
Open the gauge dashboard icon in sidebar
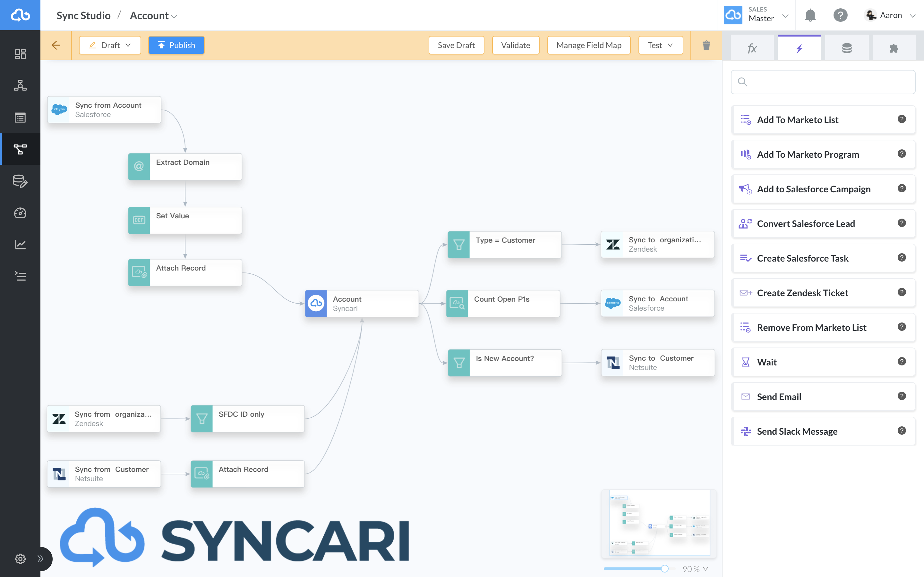20,213
